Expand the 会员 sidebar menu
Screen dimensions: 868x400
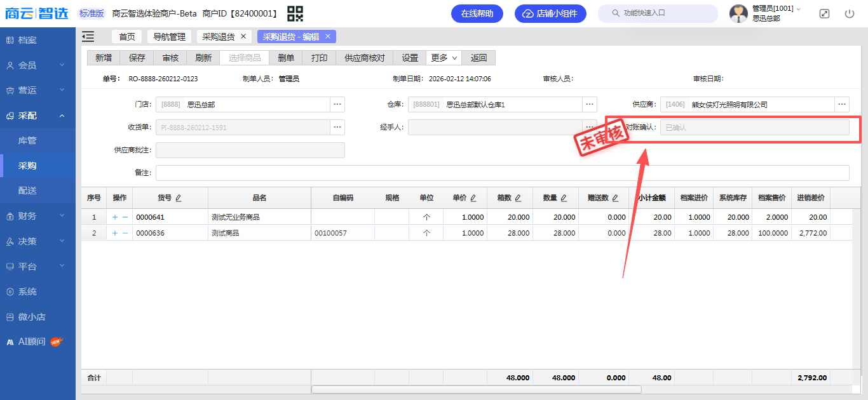(x=37, y=65)
